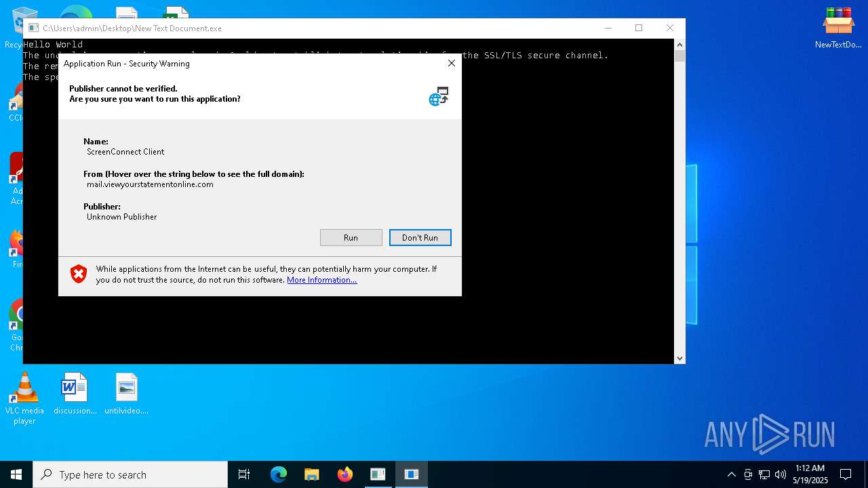
Task: Click the network application icon in dialog header
Action: (439, 96)
